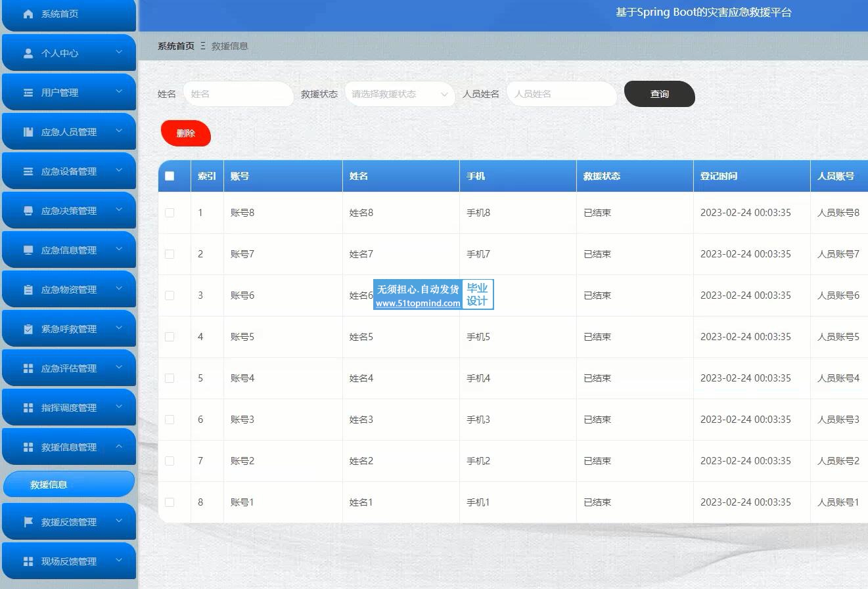The image size is (868, 589).
Task: Select the checkbox for row 账号5
Action: 170,337
